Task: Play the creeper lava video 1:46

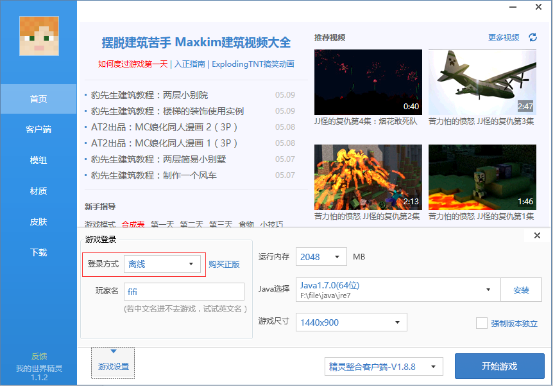Action: pyautogui.click(x=482, y=177)
